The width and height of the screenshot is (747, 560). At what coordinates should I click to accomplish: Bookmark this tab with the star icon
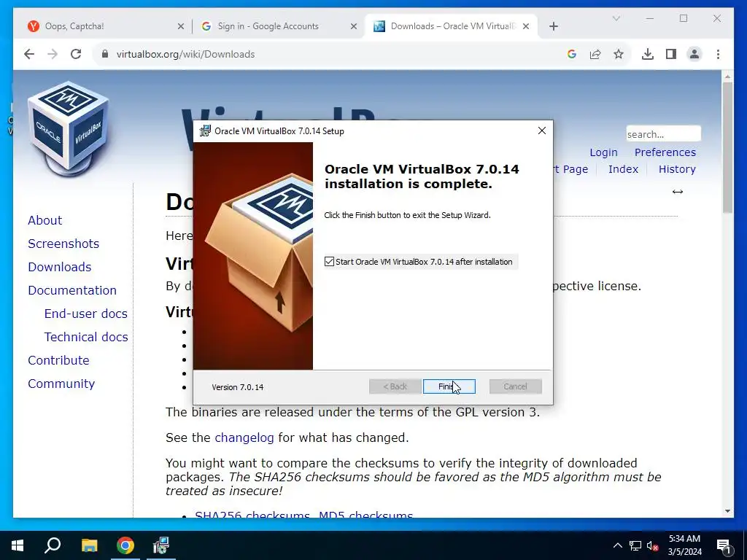point(619,54)
